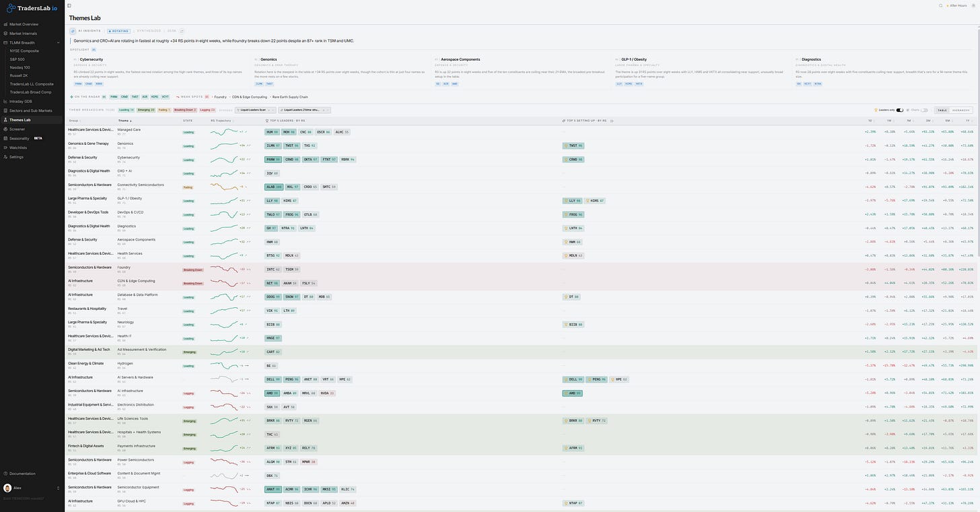Viewport: 980px width, 512px height.
Task: Click the Managed Care sparkline
Action: click(224, 131)
